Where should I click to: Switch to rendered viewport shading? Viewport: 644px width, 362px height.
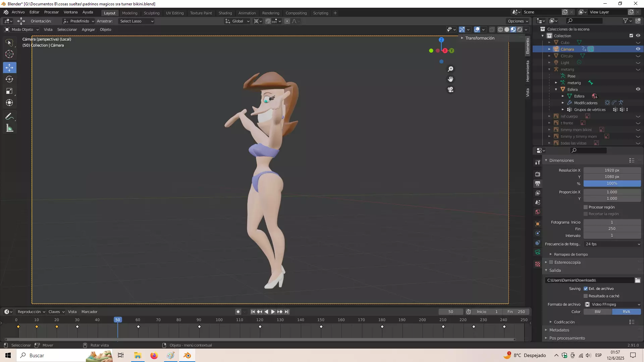coord(520,29)
